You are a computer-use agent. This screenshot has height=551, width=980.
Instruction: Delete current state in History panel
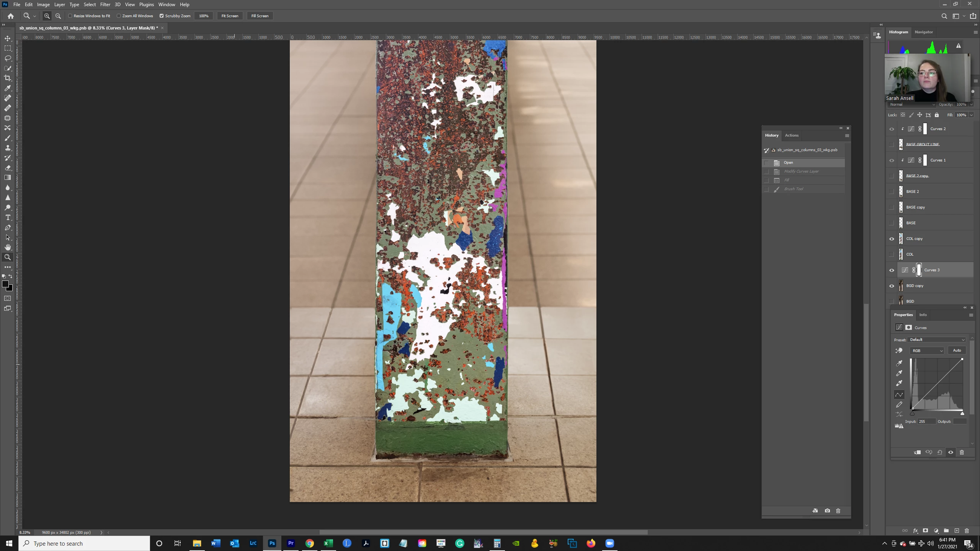point(838,511)
